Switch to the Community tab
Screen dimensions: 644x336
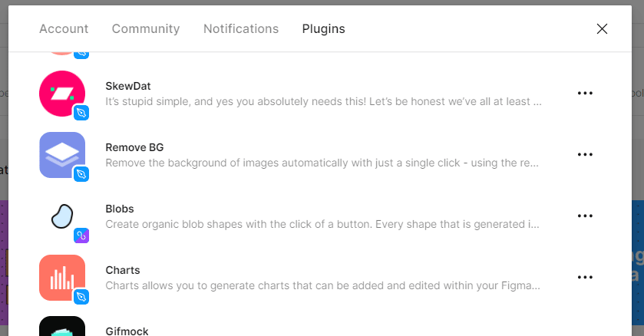click(146, 28)
